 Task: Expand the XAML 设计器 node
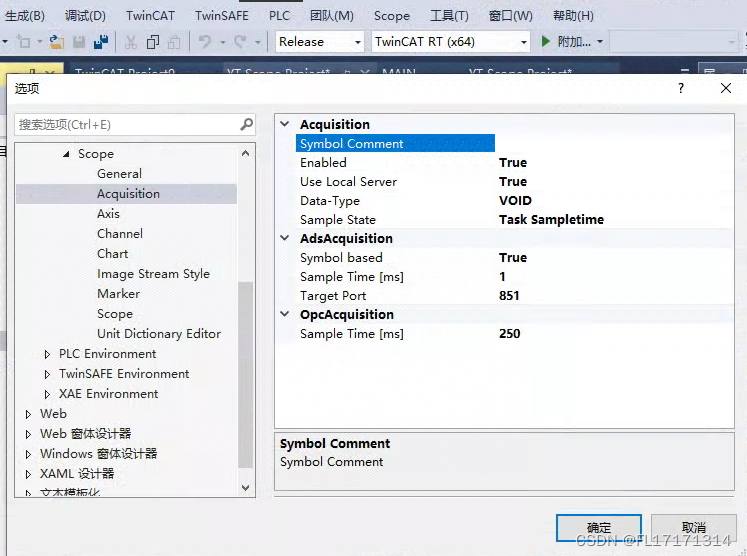pos(28,474)
